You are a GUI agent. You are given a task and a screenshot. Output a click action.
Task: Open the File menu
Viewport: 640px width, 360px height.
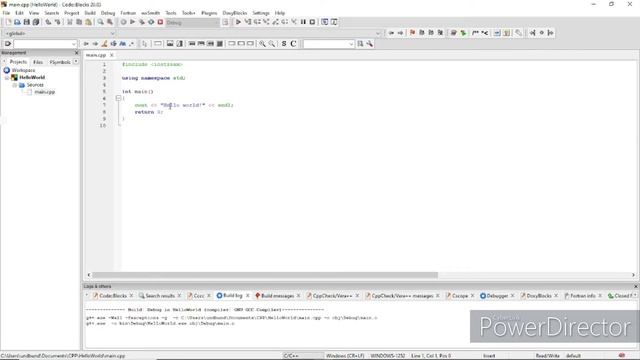click(x=6, y=13)
